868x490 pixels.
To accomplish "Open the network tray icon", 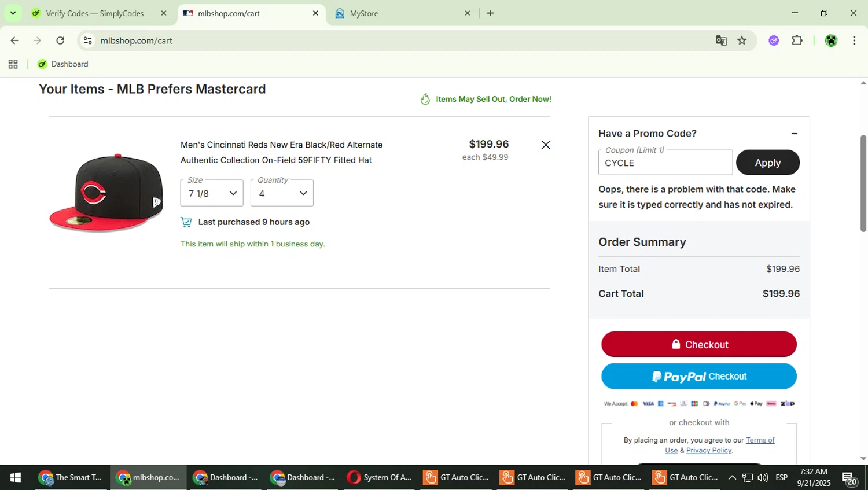I will tap(748, 477).
